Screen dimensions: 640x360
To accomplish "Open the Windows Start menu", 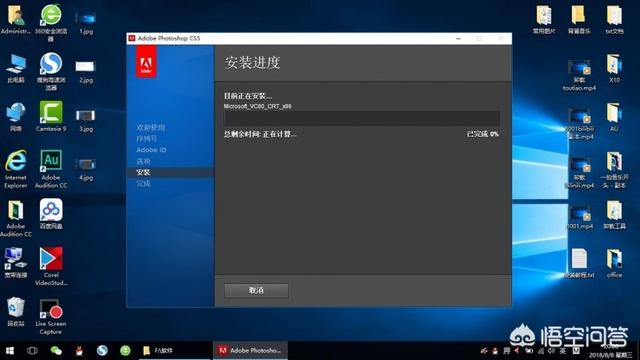I will click(9, 351).
